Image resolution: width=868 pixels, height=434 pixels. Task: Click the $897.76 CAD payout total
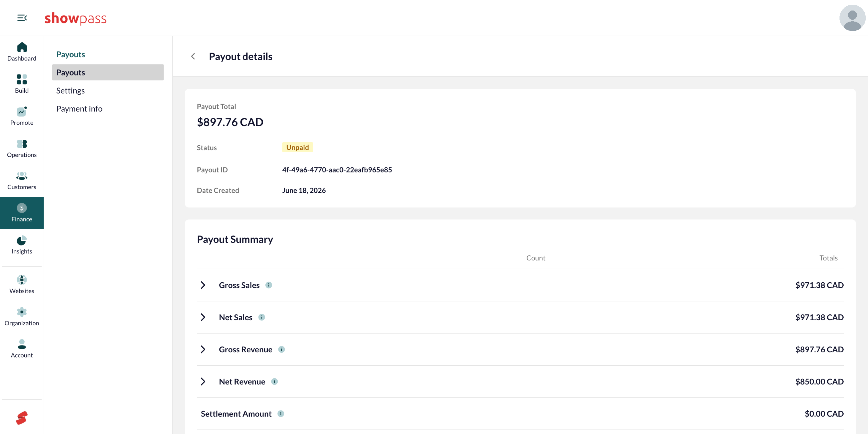[x=230, y=122]
